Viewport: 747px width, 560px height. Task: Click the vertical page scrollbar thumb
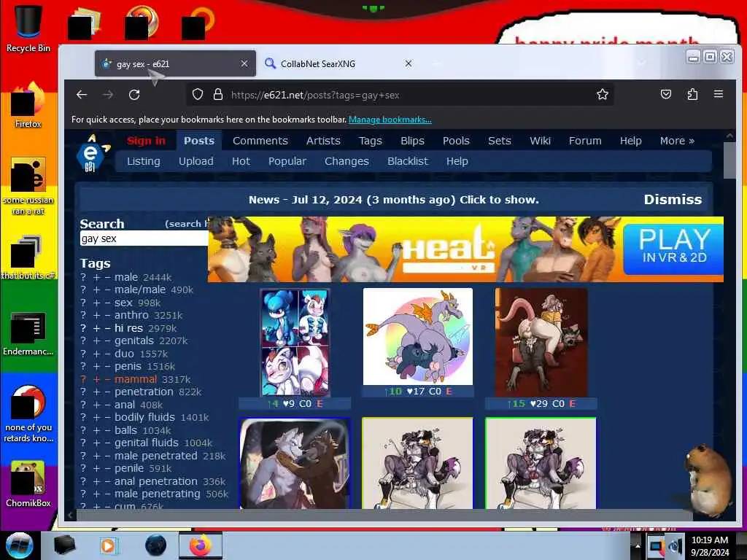[x=729, y=159]
